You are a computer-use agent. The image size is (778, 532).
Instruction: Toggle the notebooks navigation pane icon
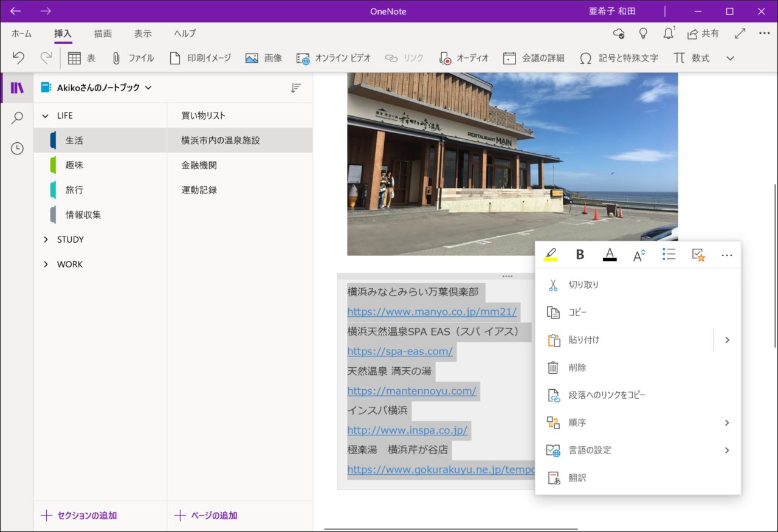17,88
